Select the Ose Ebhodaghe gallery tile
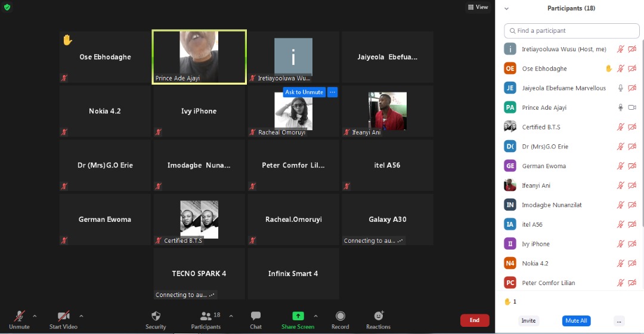644x334 pixels. (x=105, y=57)
